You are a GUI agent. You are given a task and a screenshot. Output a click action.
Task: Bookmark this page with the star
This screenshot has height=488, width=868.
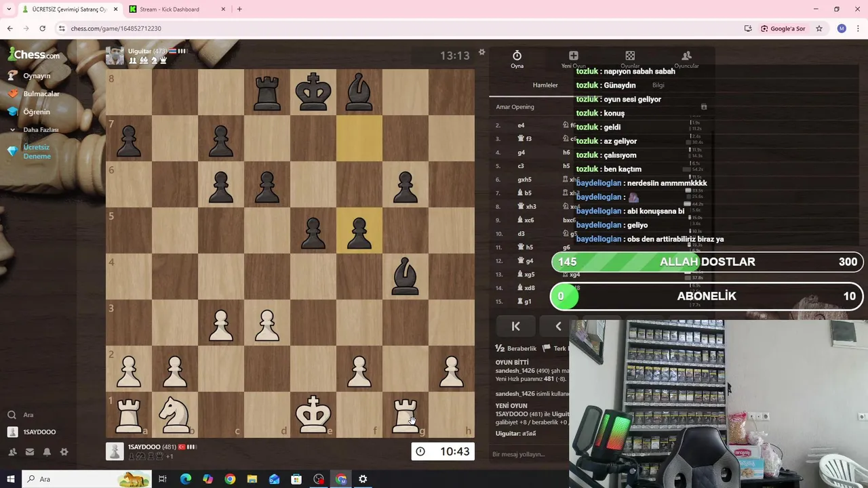pyautogui.click(x=819, y=28)
